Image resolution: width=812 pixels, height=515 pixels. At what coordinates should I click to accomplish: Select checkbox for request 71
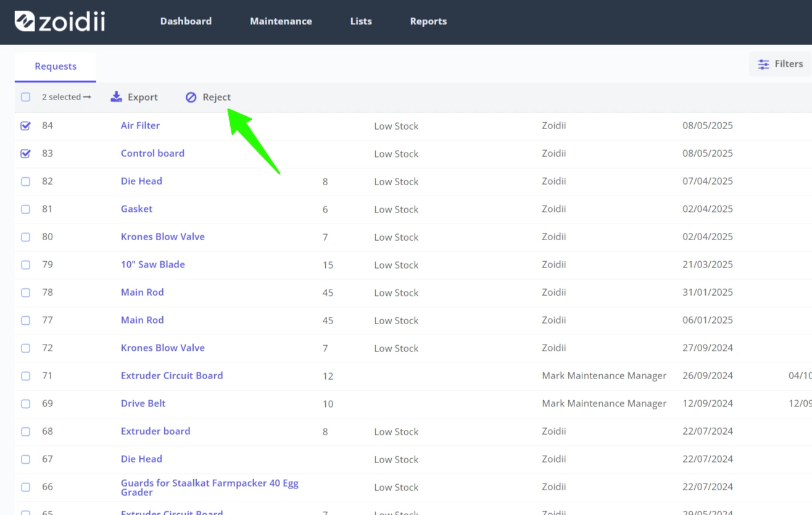pyautogui.click(x=25, y=376)
